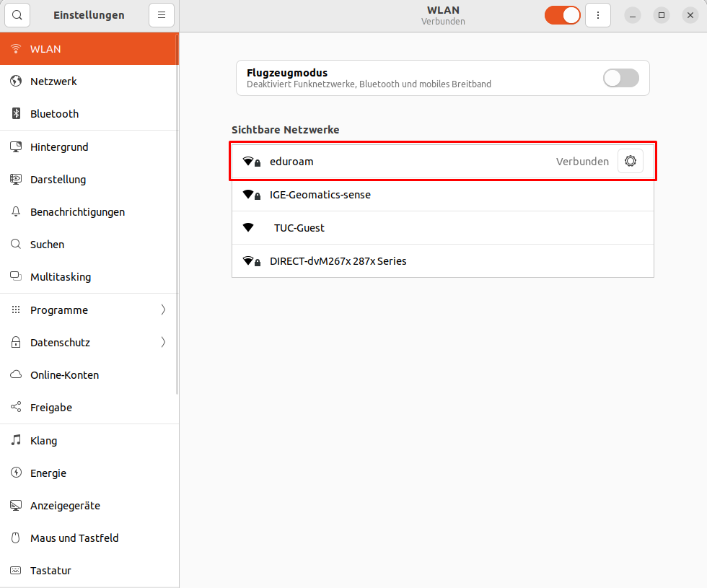Click the Sichtbare Netzwerke heading
This screenshot has width=707, height=588.
pyautogui.click(x=286, y=130)
